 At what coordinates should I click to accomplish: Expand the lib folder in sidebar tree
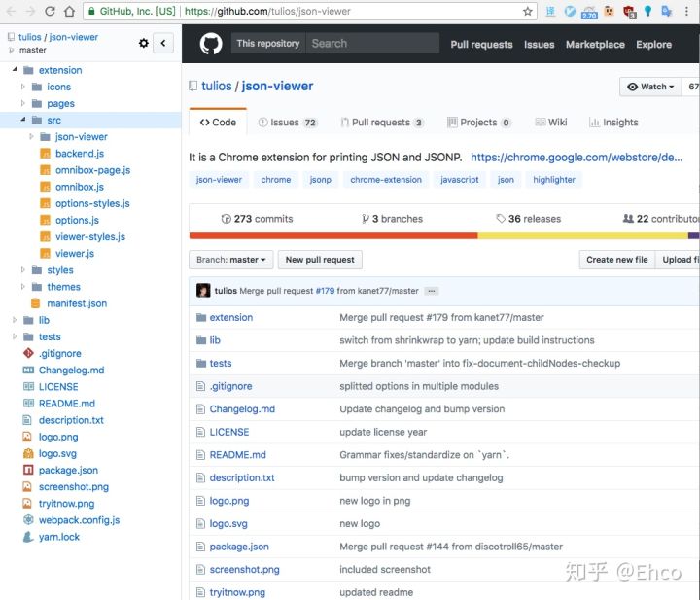pos(15,320)
